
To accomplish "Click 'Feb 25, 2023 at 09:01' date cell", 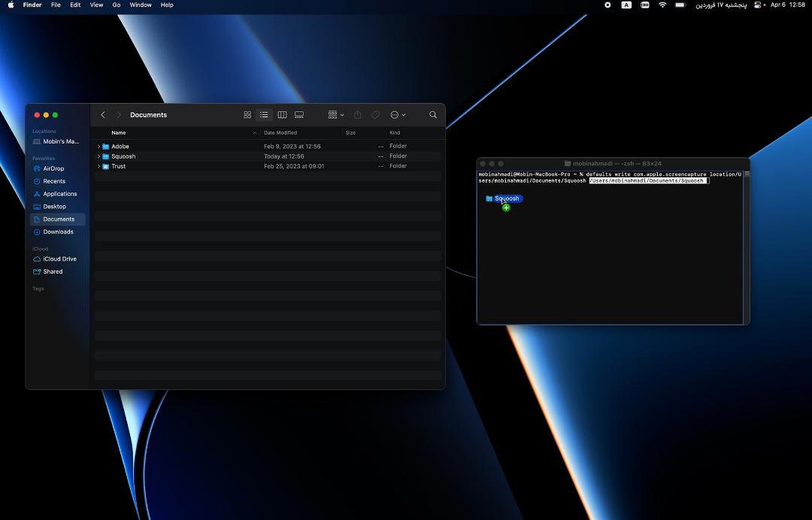I will (294, 166).
